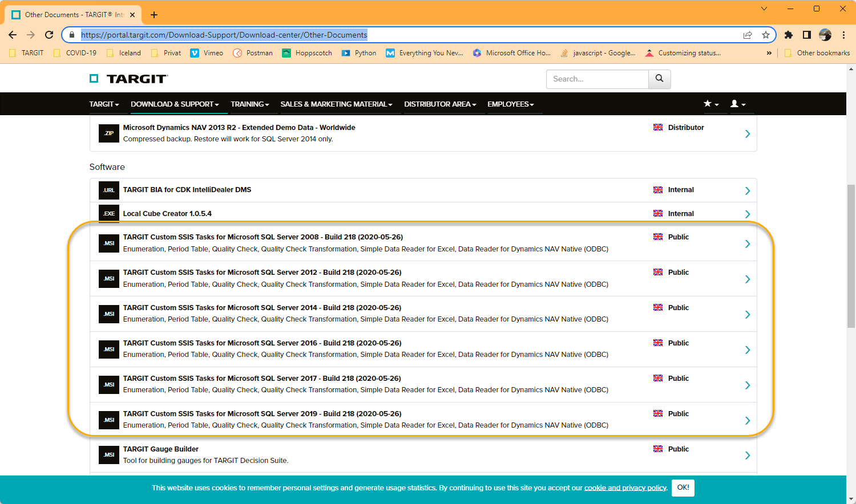Click chevron arrow for SQL Server 2014 row
The image size is (856, 504).
pyautogui.click(x=747, y=315)
